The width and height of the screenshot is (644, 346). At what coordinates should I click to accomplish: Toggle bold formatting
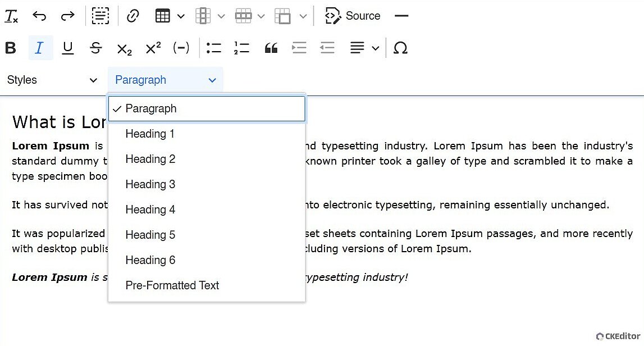pos(11,48)
